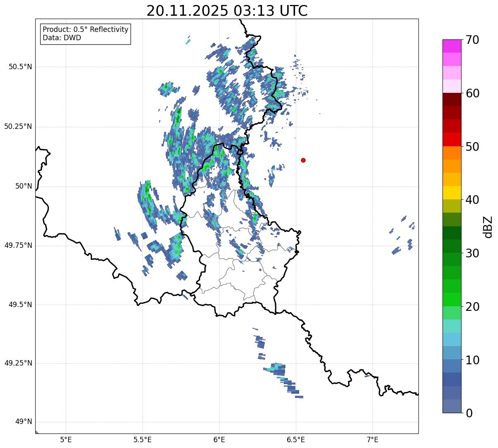Pick the bright green 20-22 dBZ colorbar segment

tap(452, 300)
